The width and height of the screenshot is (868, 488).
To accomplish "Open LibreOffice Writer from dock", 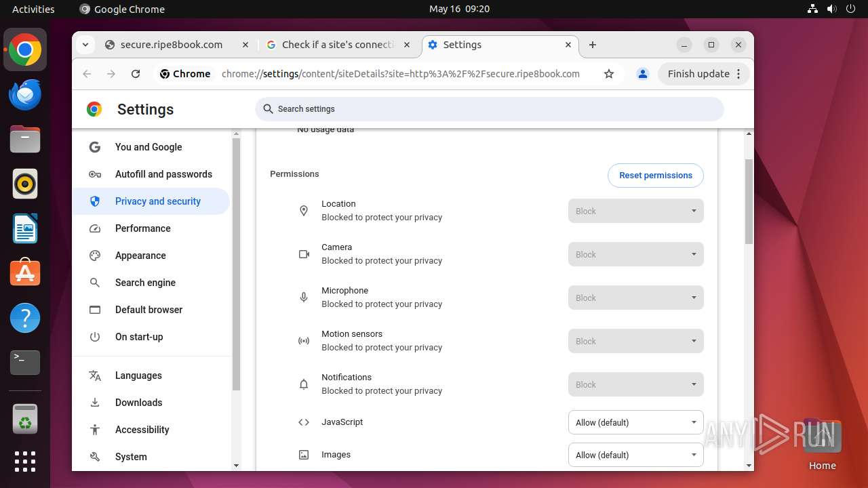I will 25,228.
